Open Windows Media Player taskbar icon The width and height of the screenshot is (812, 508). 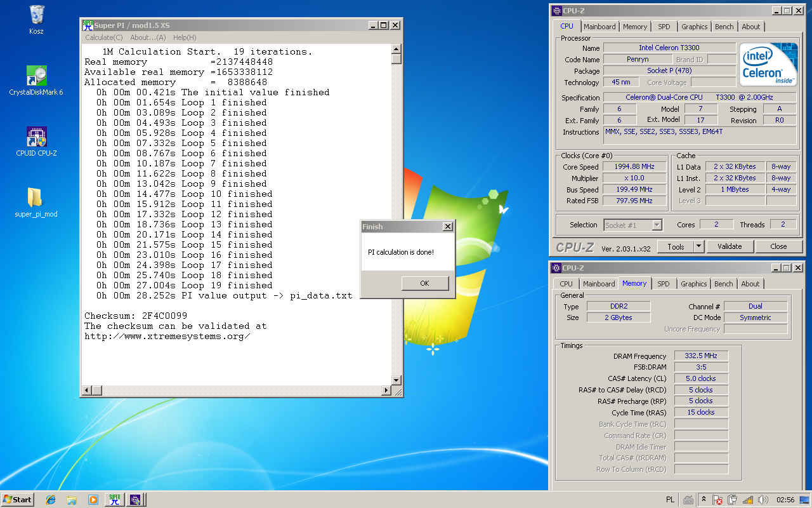93,500
